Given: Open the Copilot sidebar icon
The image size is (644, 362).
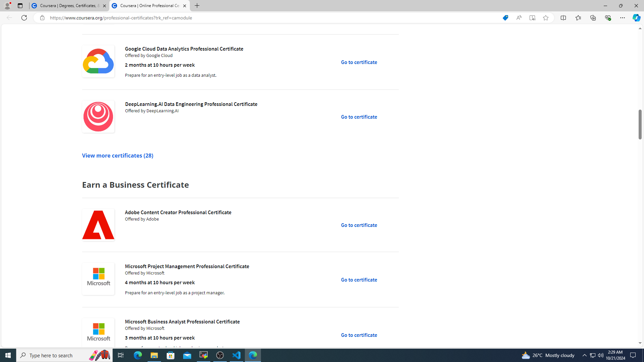Looking at the screenshot, I should click(x=636, y=18).
